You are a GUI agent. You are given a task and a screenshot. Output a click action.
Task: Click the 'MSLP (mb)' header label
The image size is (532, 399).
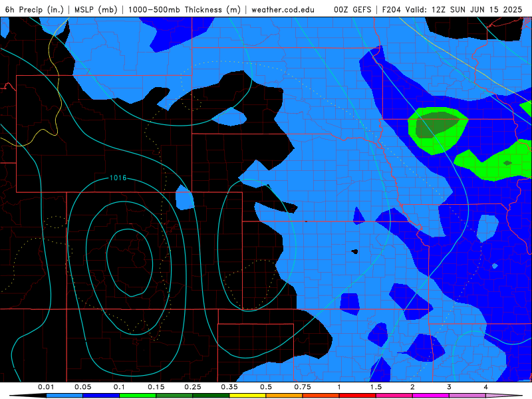[x=96, y=9]
